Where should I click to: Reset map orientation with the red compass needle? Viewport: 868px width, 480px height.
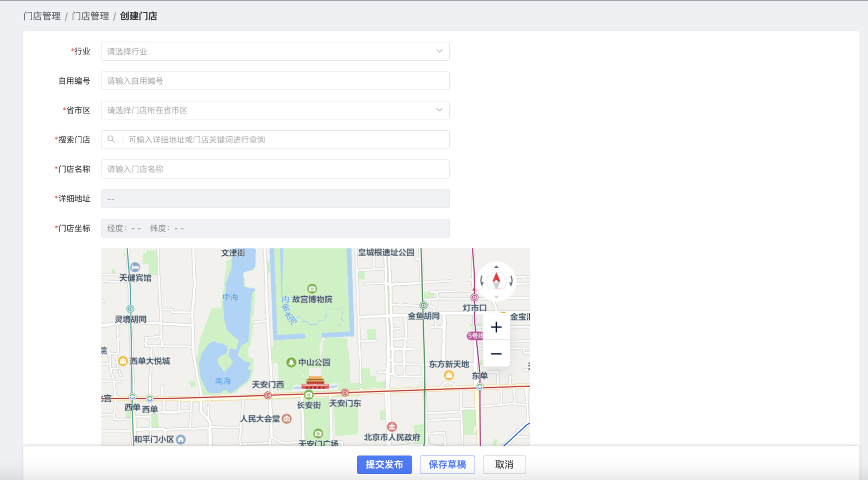pos(496,280)
